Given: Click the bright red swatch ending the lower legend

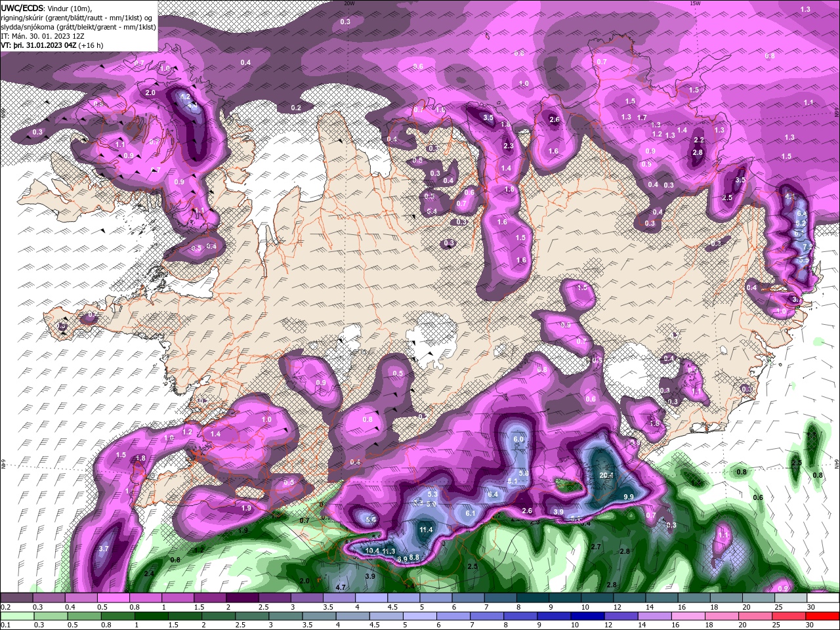Looking at the screenshot, I should click(822, 616).
